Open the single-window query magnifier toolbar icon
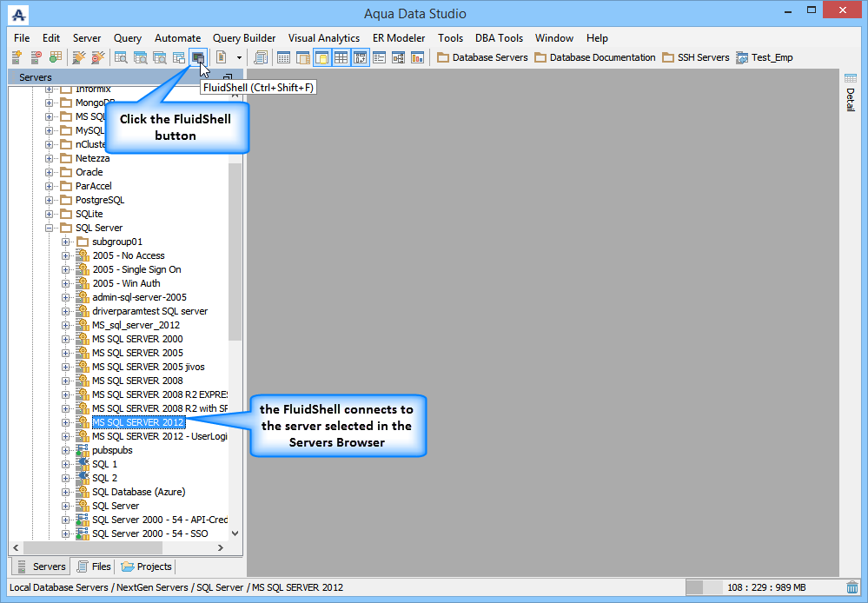This screenshot has height=603, width=868. point(121,57)
